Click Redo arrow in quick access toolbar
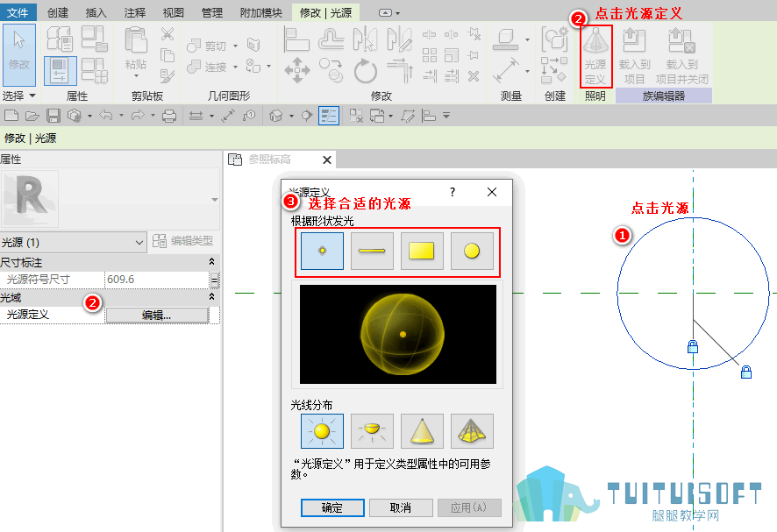The image size is (777, 532). click(x=138, y=116)
